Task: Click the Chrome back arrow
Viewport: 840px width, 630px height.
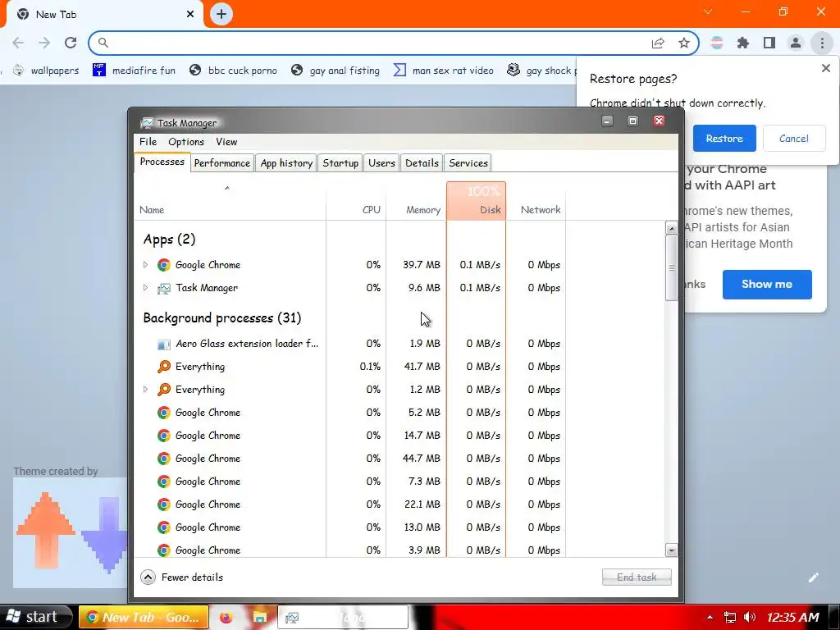Action: click(x=18, y=43)
